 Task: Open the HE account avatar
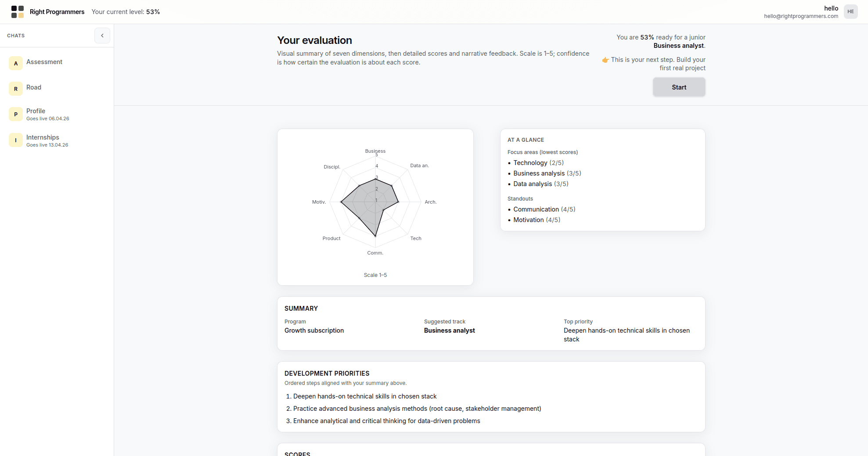851,11
